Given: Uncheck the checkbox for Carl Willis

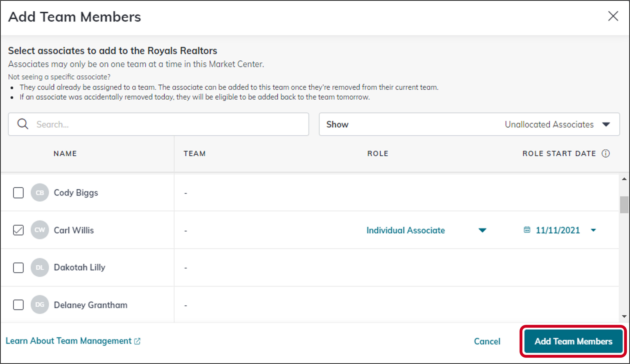Looking at the screenshot, I should (x=18, y=230).
